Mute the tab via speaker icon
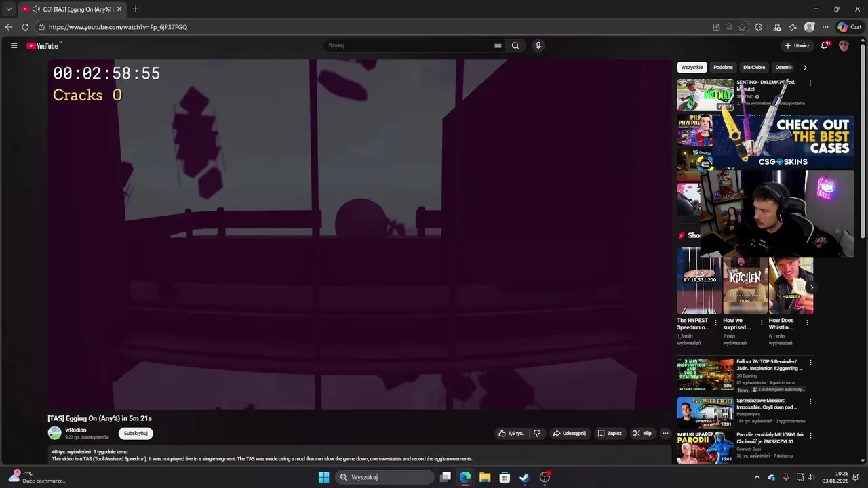This screenshot has width=868, height=488. [35, 9]
